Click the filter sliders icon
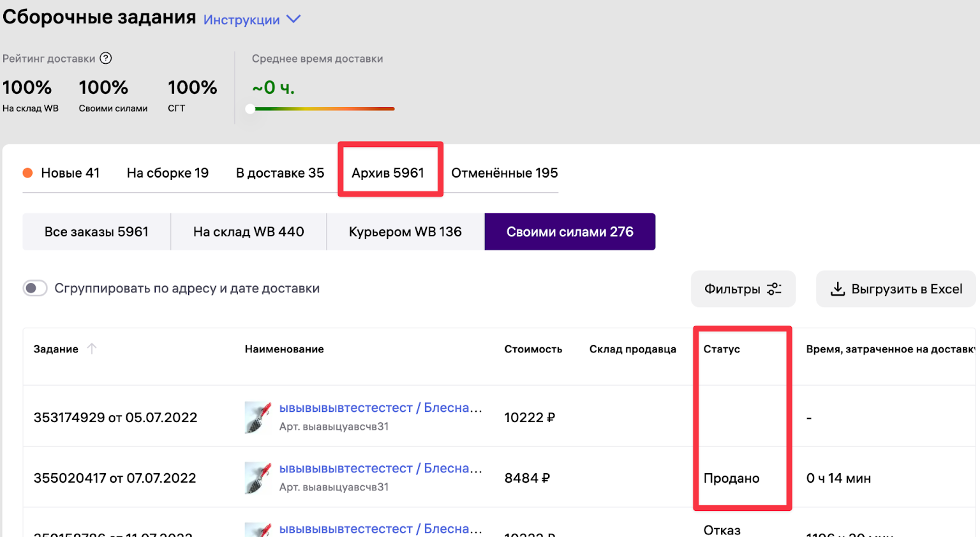Screen dimensions: 980x537 pyautogui.click(x=774, y=289)
